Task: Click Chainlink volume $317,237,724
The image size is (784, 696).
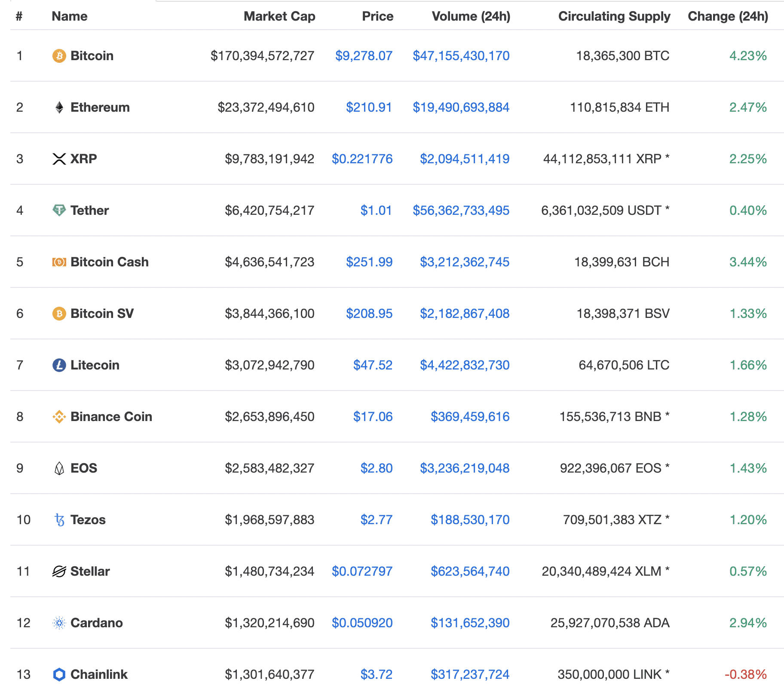Action: [x=470, y=675]
